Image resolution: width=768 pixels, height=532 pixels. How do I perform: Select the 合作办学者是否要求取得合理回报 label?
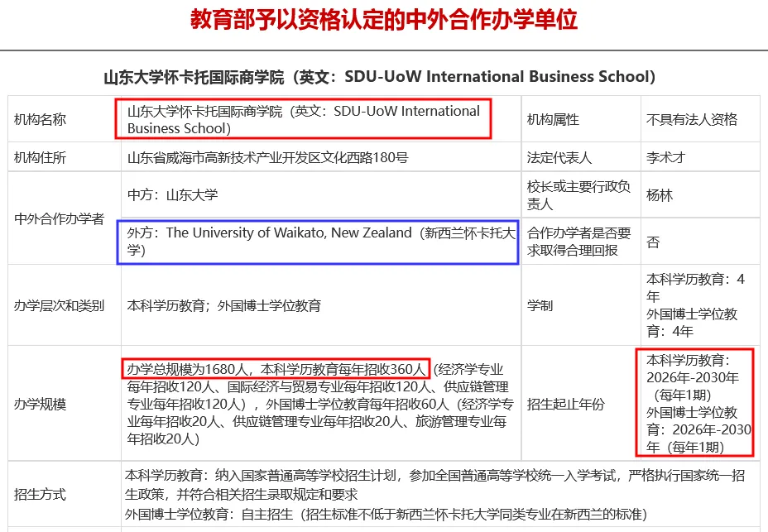tap(578, 242)
